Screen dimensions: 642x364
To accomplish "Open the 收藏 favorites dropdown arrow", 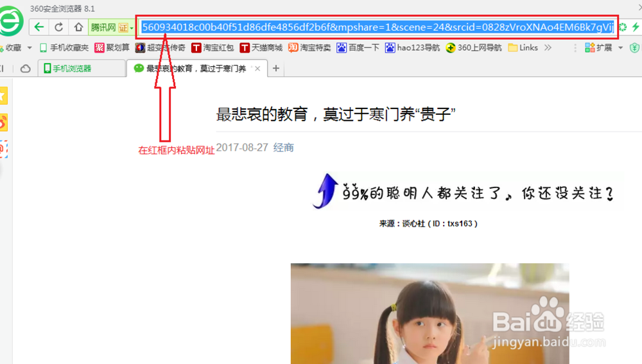I will pos(30,48).
